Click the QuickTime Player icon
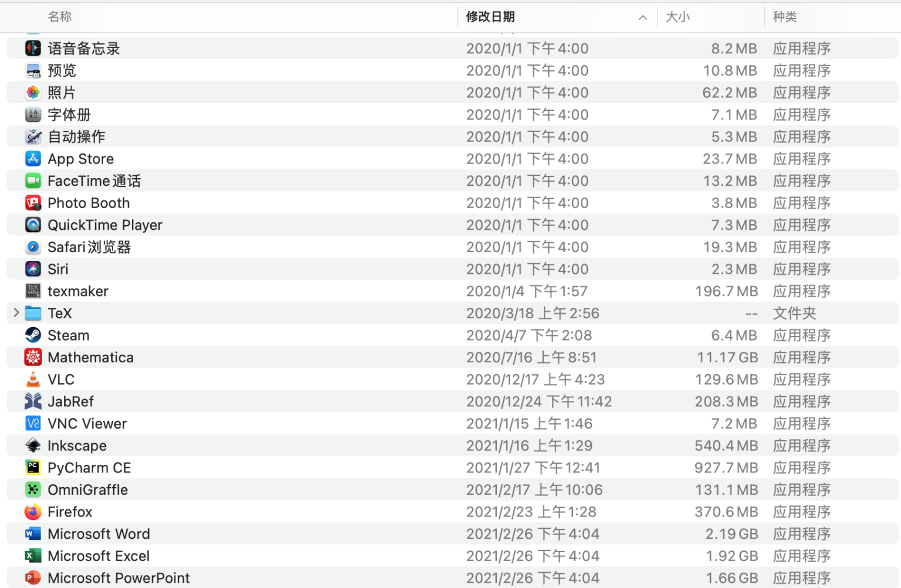This screenshot has height=588, width=901. point(33,225)
